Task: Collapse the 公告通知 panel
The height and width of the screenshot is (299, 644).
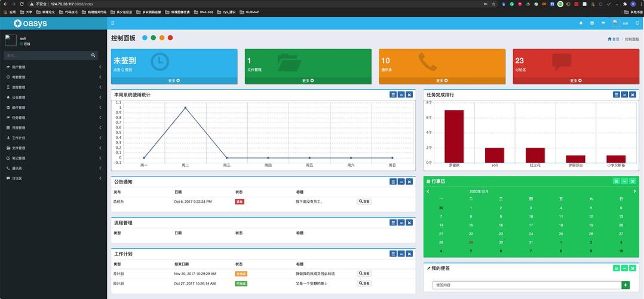Action: point(401,181)
